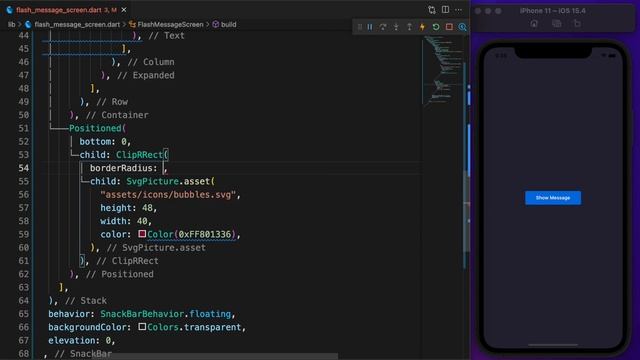
Task: Click the backgroundColor property name
Action: 87,327
